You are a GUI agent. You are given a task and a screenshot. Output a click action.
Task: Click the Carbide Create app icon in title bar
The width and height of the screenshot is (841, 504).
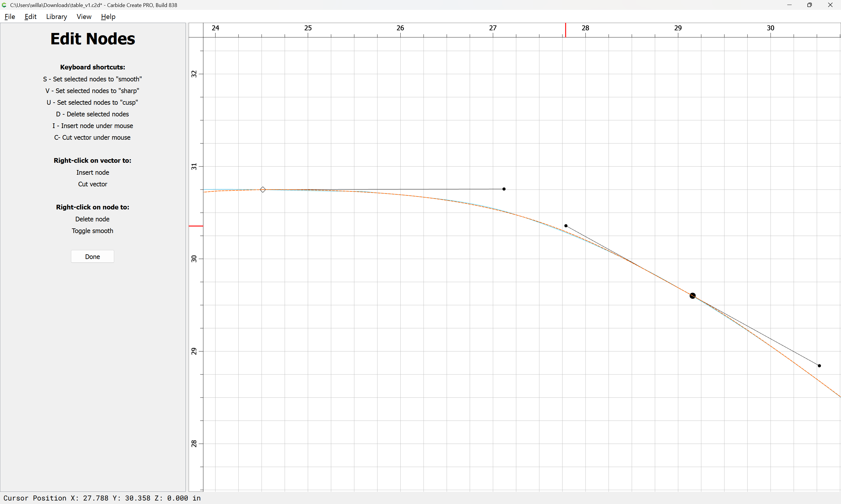point(4,5)
